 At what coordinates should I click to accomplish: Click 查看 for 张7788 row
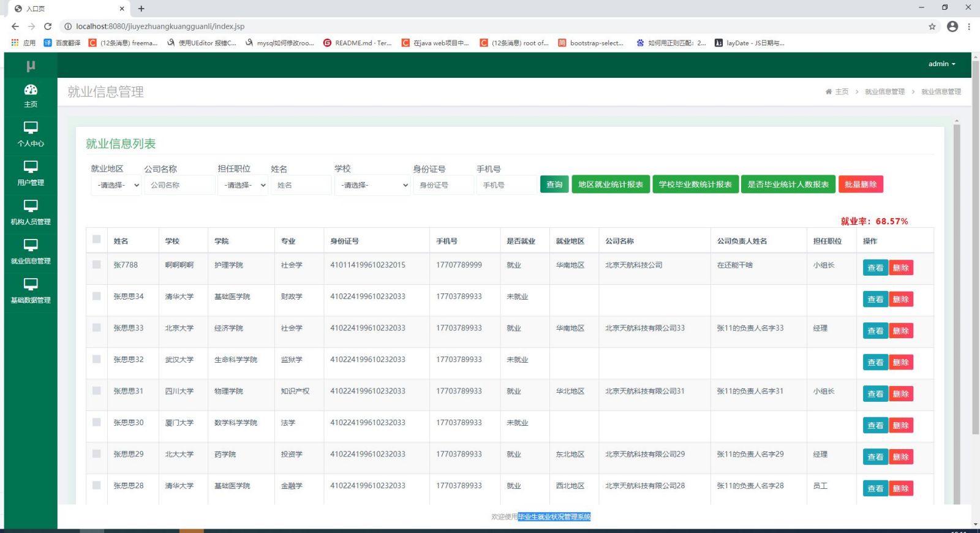click(x=875, y=268)
